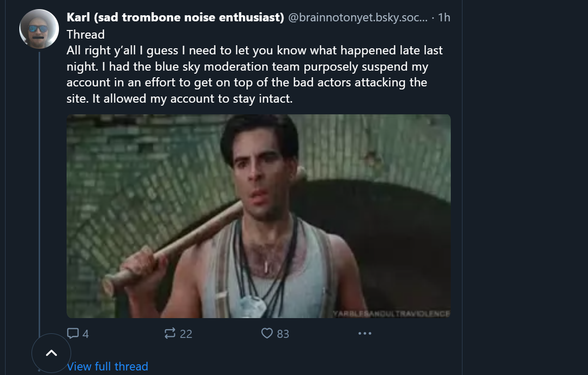Click the '1h' post timestamp
Screen dimensions: 588x375
[444, 17]
